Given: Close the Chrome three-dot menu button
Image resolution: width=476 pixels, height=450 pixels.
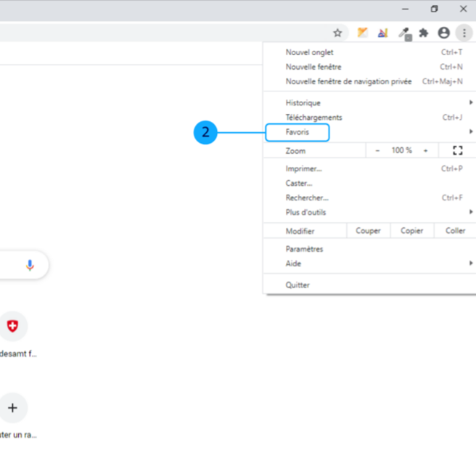Looking at the screenshot, I should (463, 33).
